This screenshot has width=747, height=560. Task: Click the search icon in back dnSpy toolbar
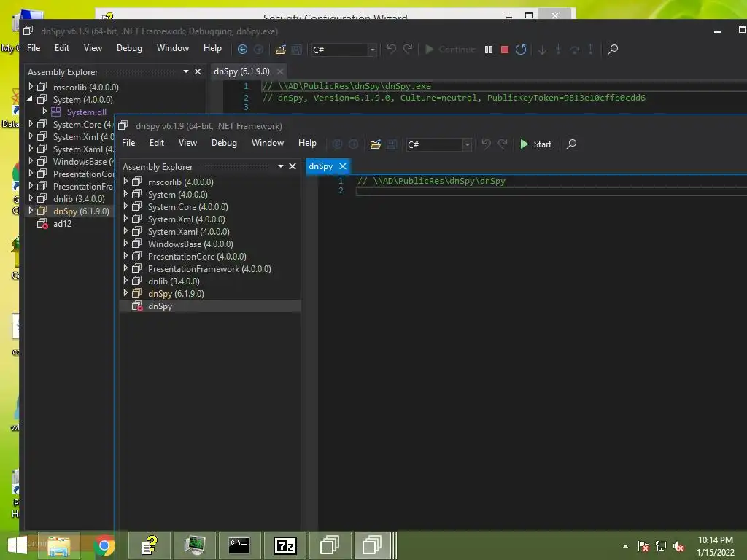pos(613,50)
